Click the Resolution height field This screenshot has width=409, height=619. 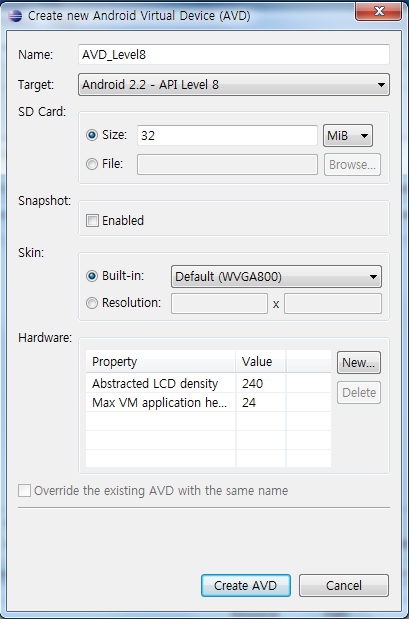pos(333,303)
